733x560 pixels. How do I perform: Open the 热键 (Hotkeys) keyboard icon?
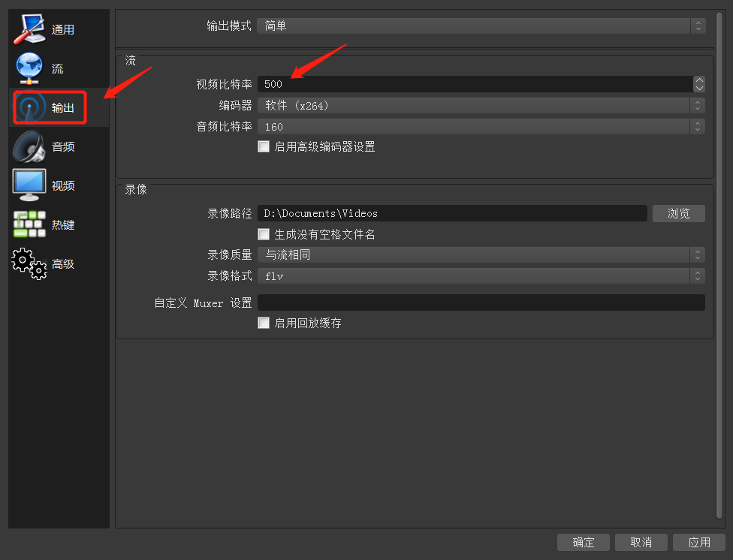click(29, 224)
